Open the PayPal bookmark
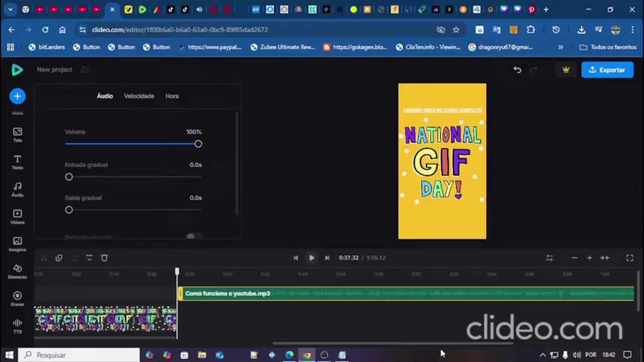Image resolution: width=644 pixels, height=362 pixels. (x=210, y=47)
